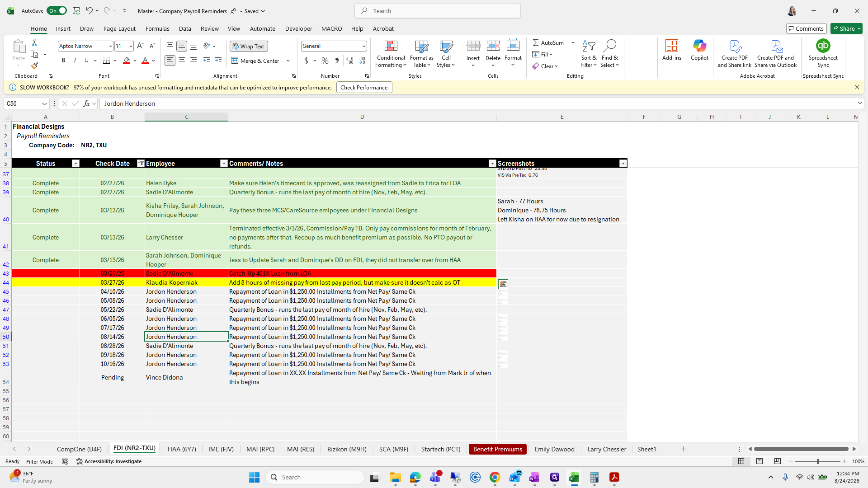Open the Formulas ribbon tab
This screenshot has width=868, height=488.
pos(157,28)
